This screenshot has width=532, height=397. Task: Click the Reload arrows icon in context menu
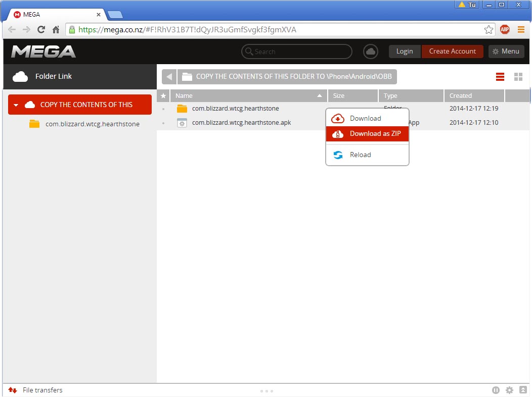(338, 155)
